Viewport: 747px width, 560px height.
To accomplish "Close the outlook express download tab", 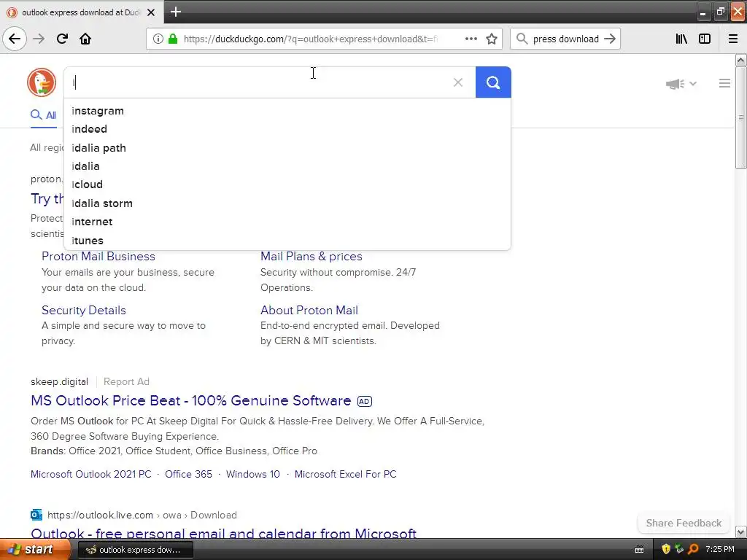I will [x=151, y=12].
